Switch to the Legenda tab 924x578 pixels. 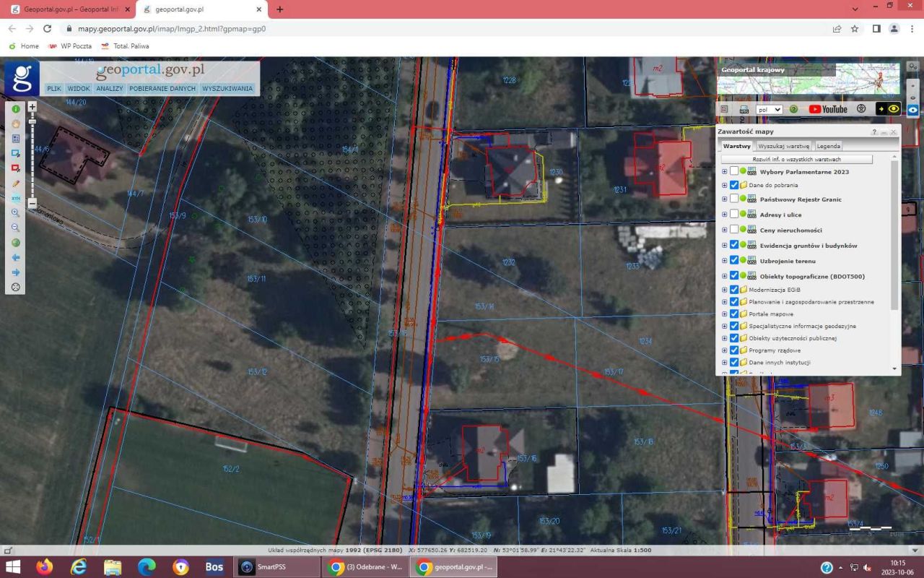coord(828,146)
